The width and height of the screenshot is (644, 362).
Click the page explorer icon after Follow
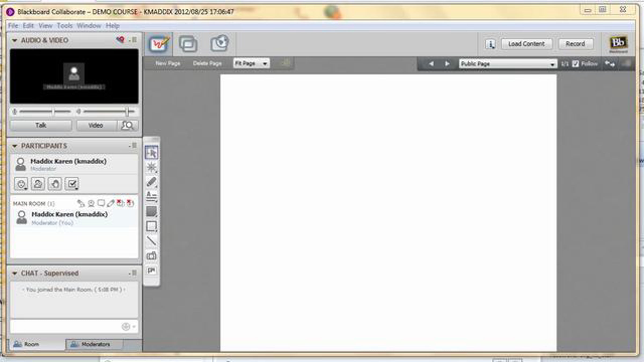(x=610, y=64)
